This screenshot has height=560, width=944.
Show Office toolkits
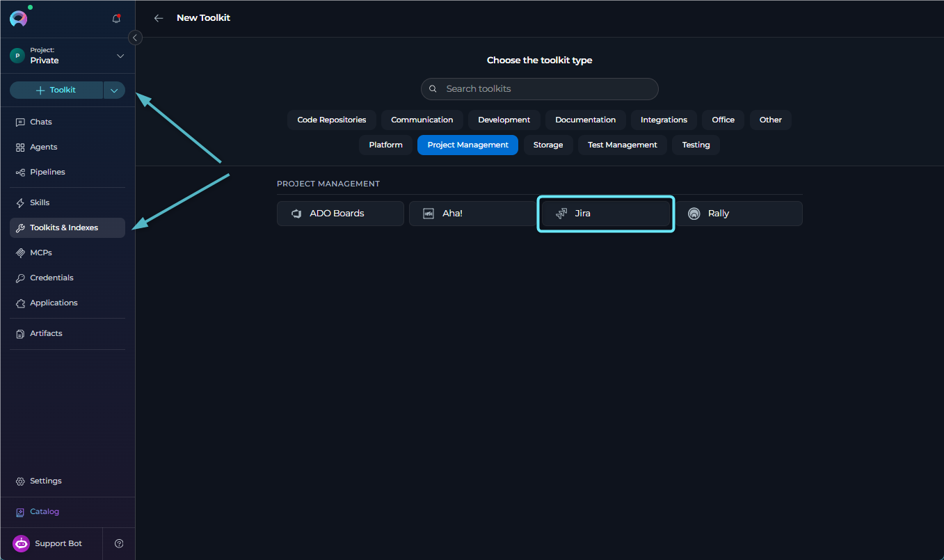(723, 120)
